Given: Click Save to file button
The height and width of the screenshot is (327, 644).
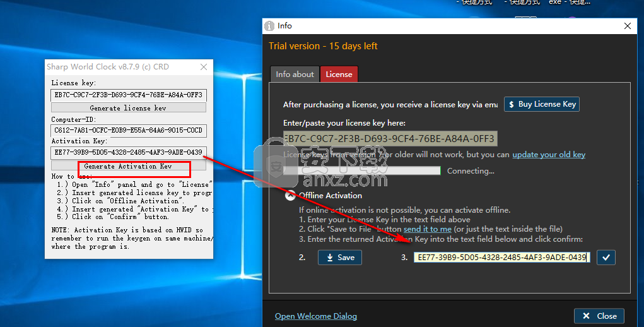Looking at the screenshot, I should [x=339, y=258].
